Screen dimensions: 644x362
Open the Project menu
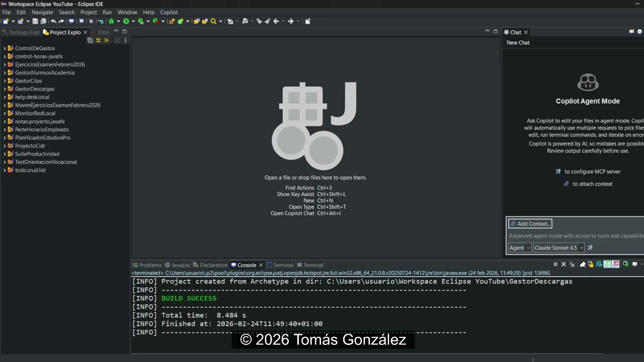pyautogui.click(x=89, y=12)
